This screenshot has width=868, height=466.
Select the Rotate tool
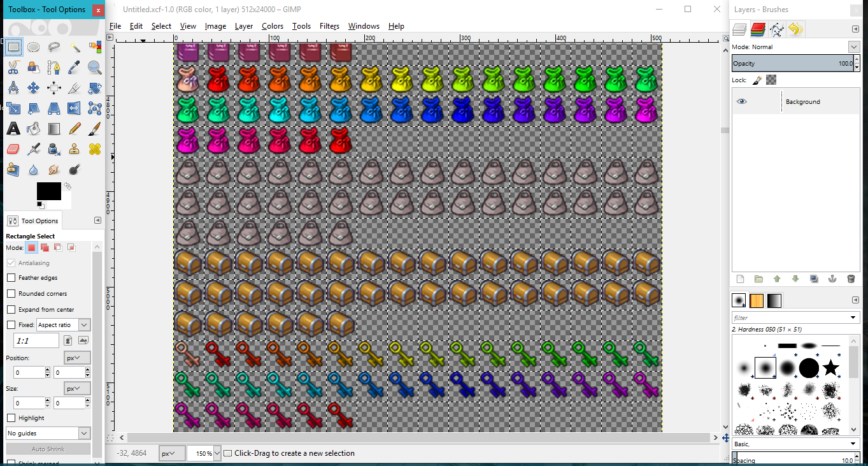[x=95, y=87]
